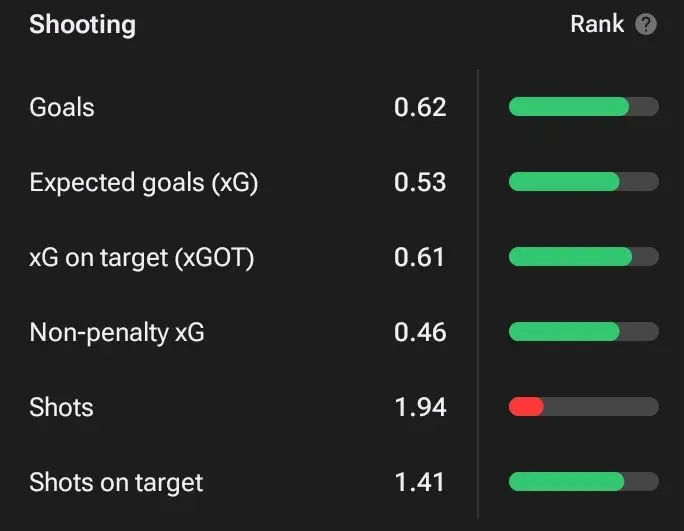This screenshot has width=684, height=531.
Task: Select the Expected goals (xG) label
Action: (x=144, y=182)
